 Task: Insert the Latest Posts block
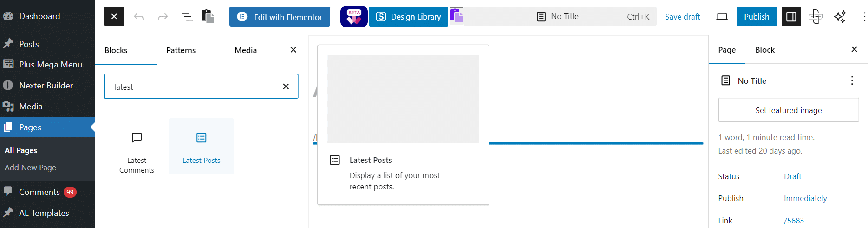pos(201,147)
